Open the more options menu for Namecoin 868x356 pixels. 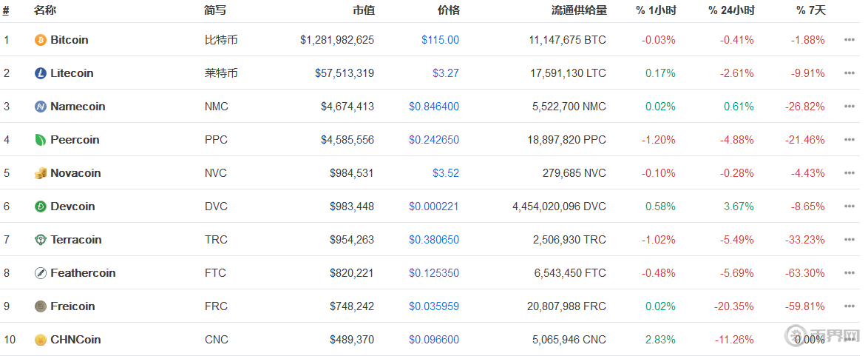pyautogui.click(x=850, y=107)
